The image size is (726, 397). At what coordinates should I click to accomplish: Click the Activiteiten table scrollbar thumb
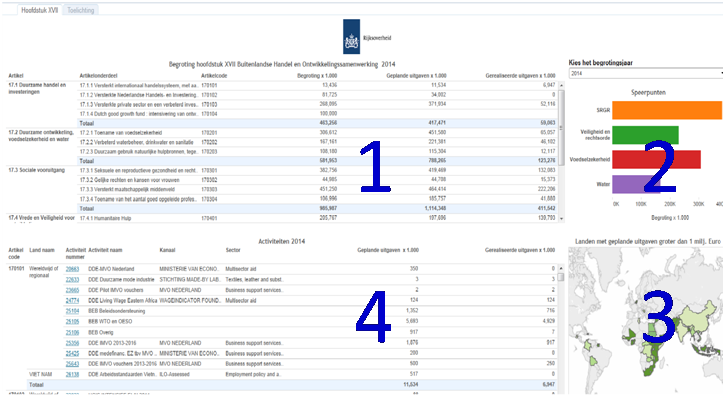[561, 277]
